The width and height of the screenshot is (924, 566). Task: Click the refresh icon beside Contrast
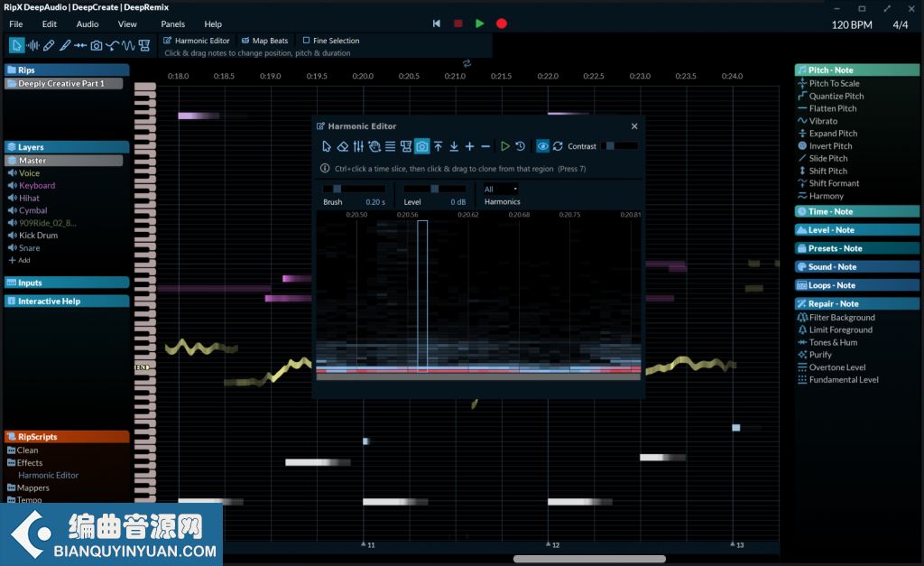pos(558,146)
